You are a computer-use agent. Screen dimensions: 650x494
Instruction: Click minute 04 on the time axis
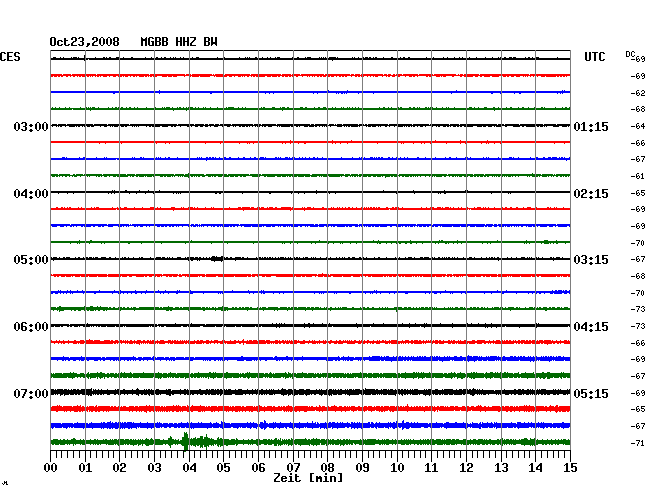coord(189,468)
